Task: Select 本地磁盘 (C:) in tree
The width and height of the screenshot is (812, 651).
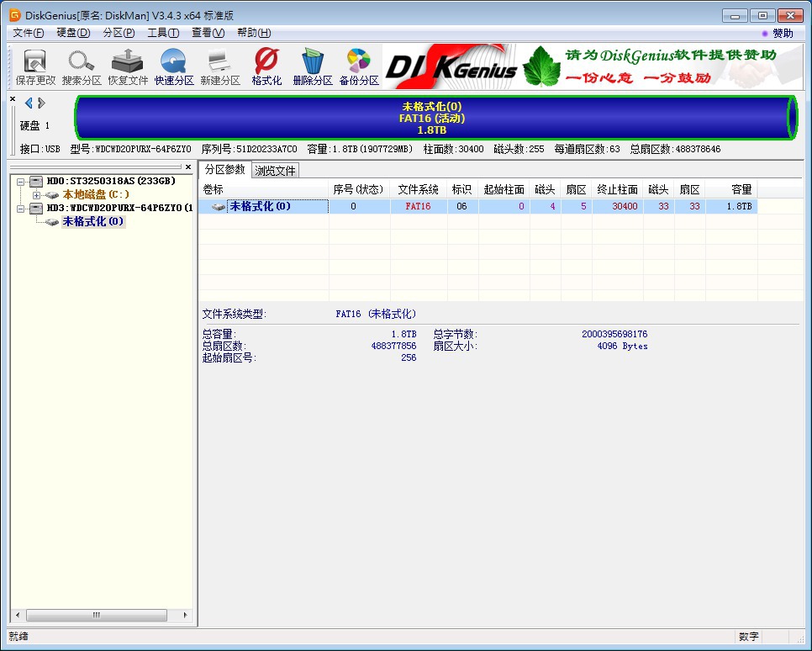Action: [96, 194]
